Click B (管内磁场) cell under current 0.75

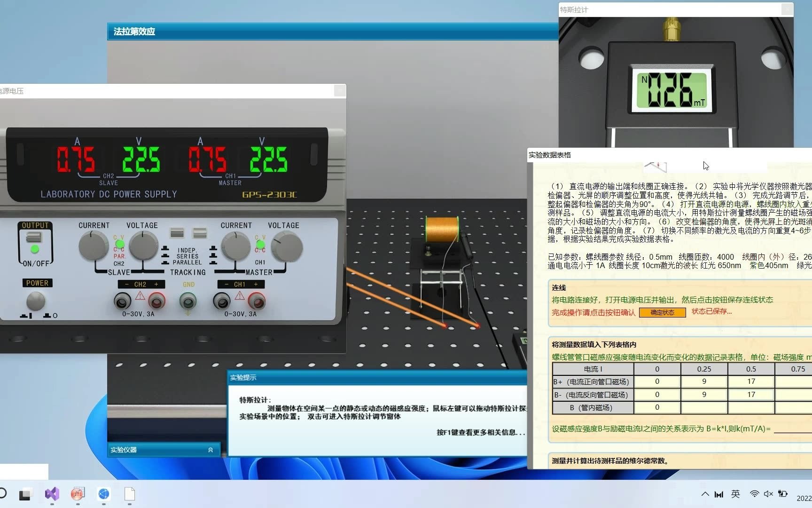[793, 407]
